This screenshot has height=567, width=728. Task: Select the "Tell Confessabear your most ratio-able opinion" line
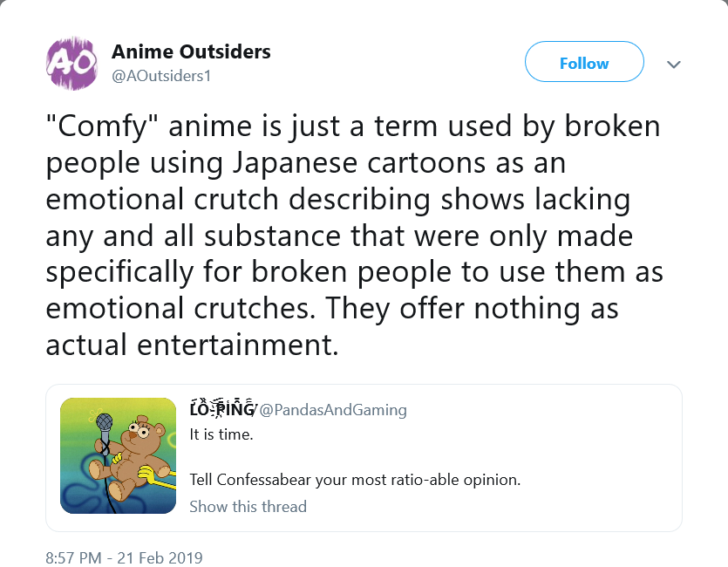(x=355, y=480)
